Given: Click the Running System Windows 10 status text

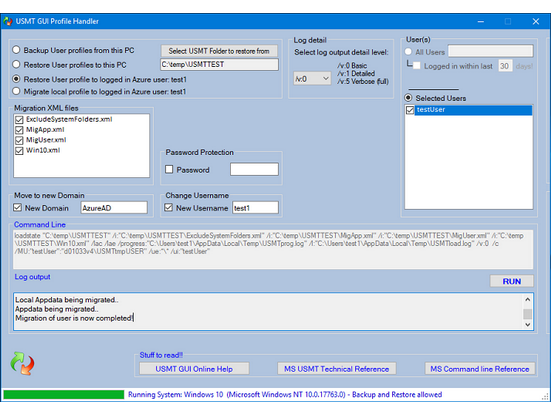Looking at the screenshot, I should coord(285,395).
